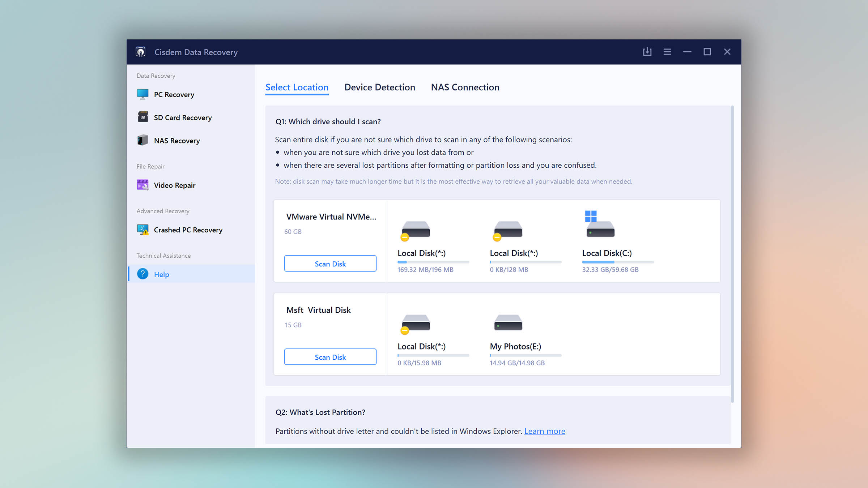Click Scan Disk for VMware Virtual NVMe
The image size is (868, 488).
click(330, 264)
